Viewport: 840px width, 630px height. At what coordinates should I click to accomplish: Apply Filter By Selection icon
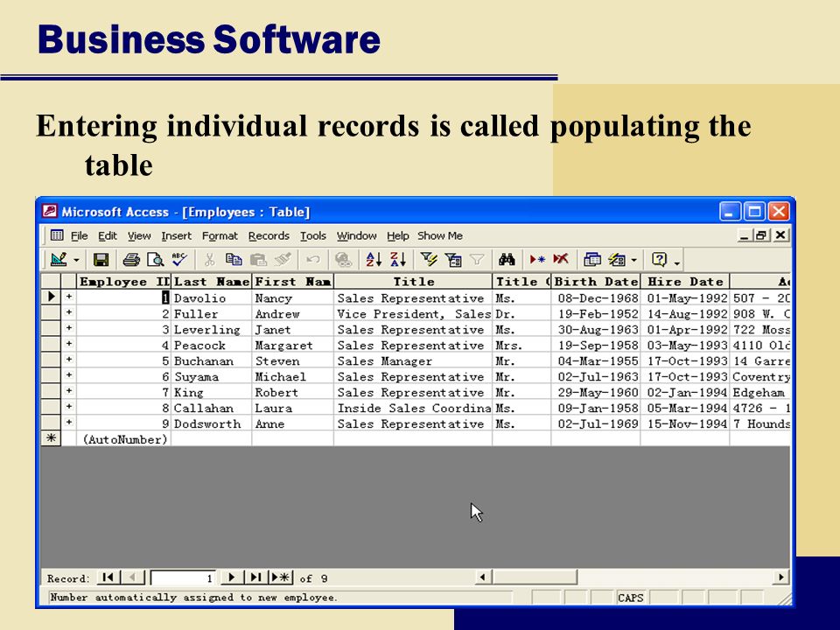(429, 260)
